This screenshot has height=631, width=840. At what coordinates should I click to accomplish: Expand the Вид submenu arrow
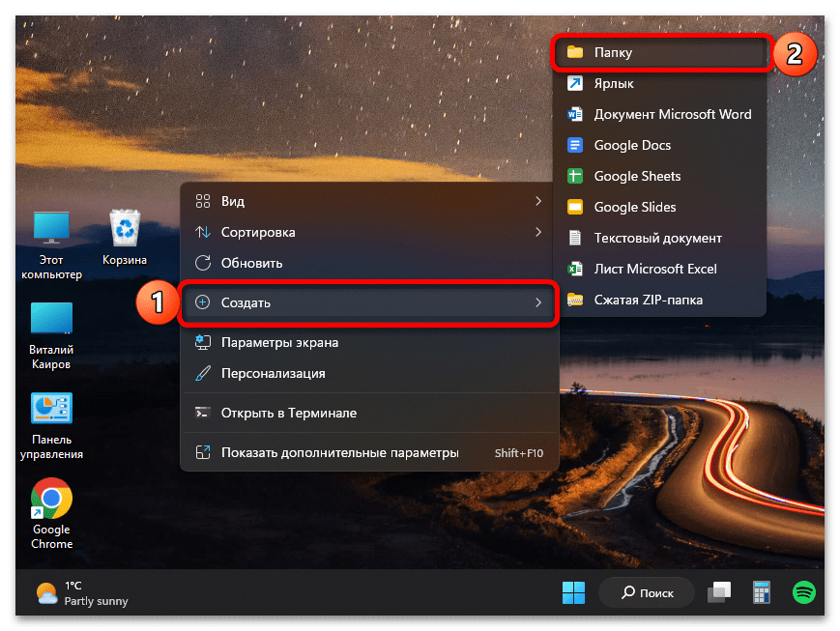(x=538, y=201)
